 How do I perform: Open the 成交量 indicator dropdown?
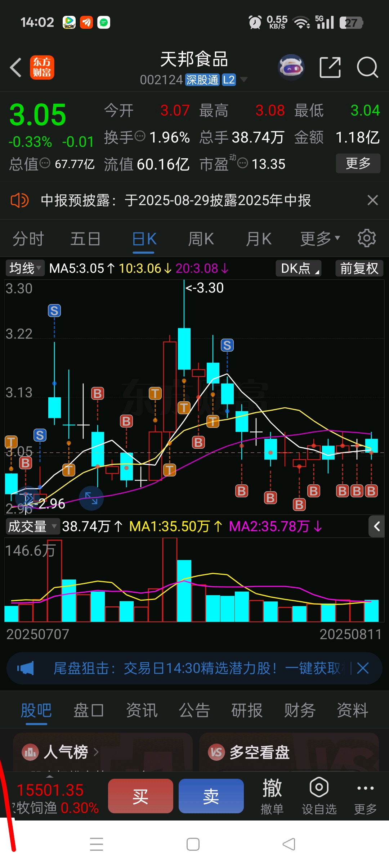32,526
